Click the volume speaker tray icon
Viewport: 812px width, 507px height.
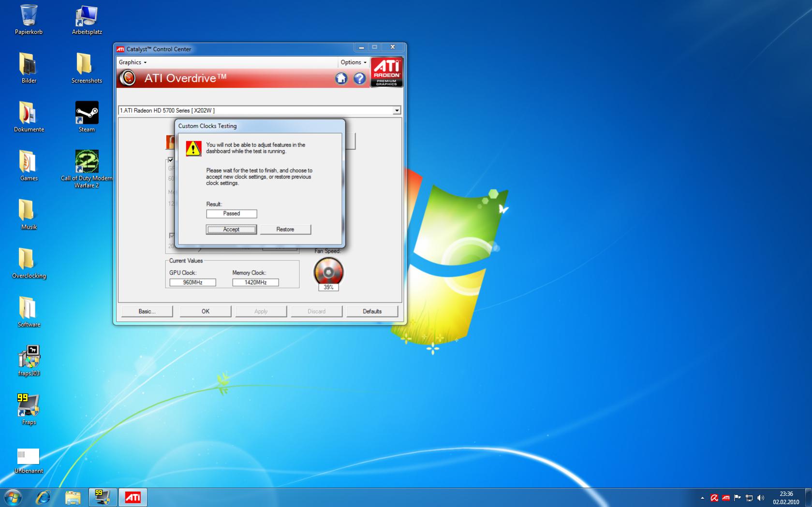[761, 498]
